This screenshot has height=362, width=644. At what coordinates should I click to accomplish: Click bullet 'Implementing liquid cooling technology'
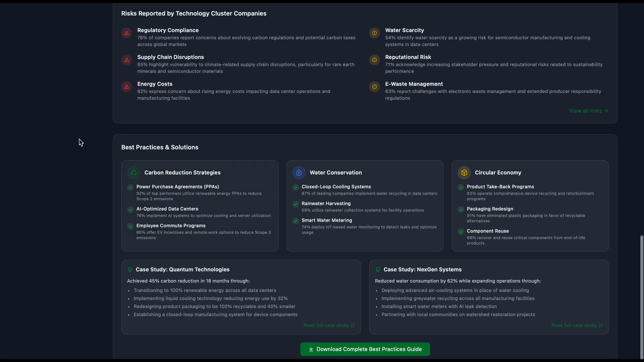click(210, 298)
